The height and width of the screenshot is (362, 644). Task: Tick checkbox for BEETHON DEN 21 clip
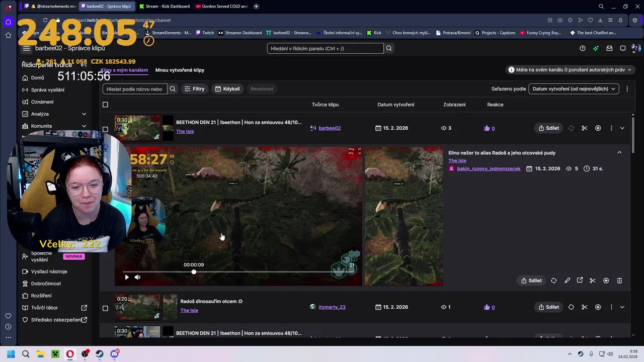105,129
